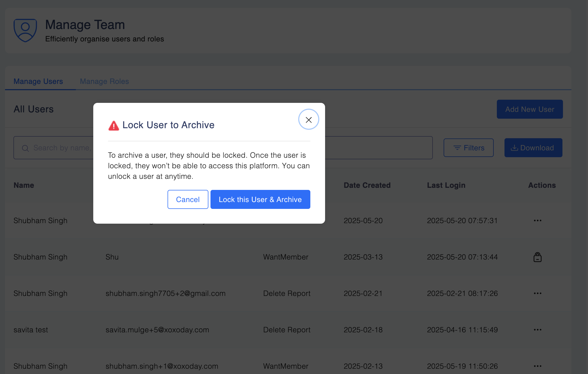The width and height of the screenshot is (588, 374).
Task: Click the Last Login column header
Action: coord(446,185)
